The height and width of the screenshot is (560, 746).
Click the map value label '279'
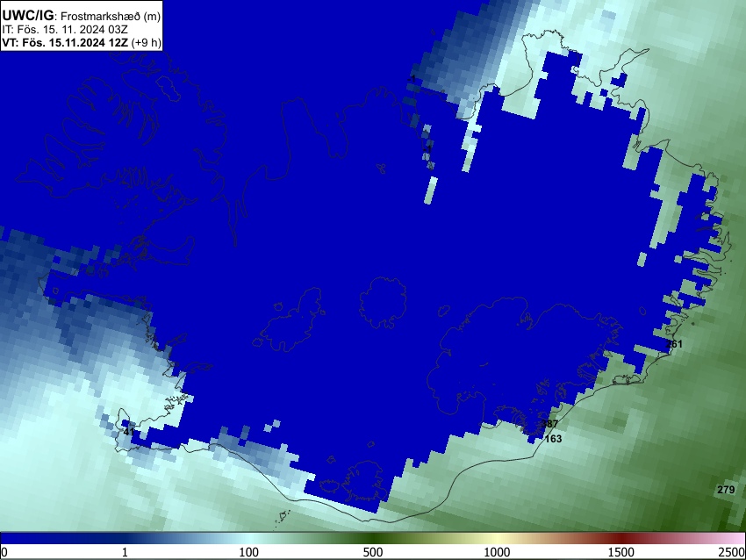(x=726, y=490)
